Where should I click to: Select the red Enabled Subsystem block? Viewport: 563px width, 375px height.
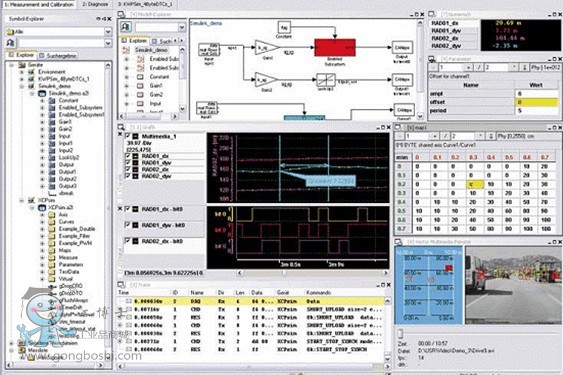click(335, 48)
